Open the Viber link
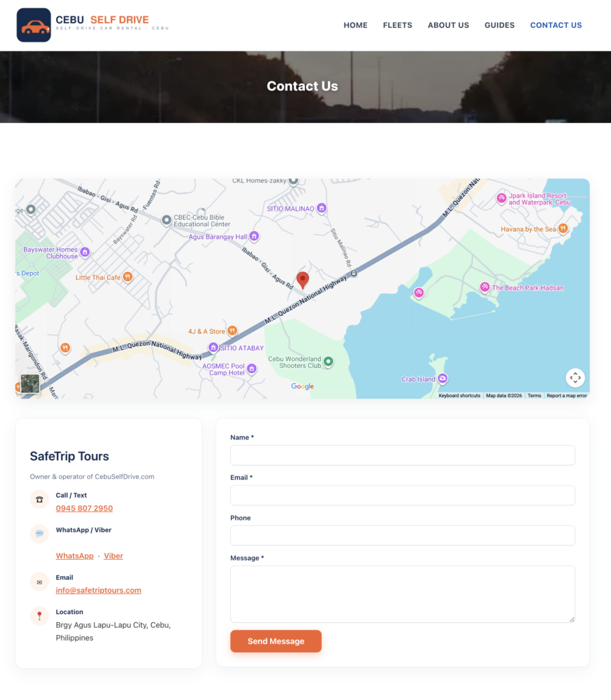Viewport: 611px width, 700px height. [113, 556]
